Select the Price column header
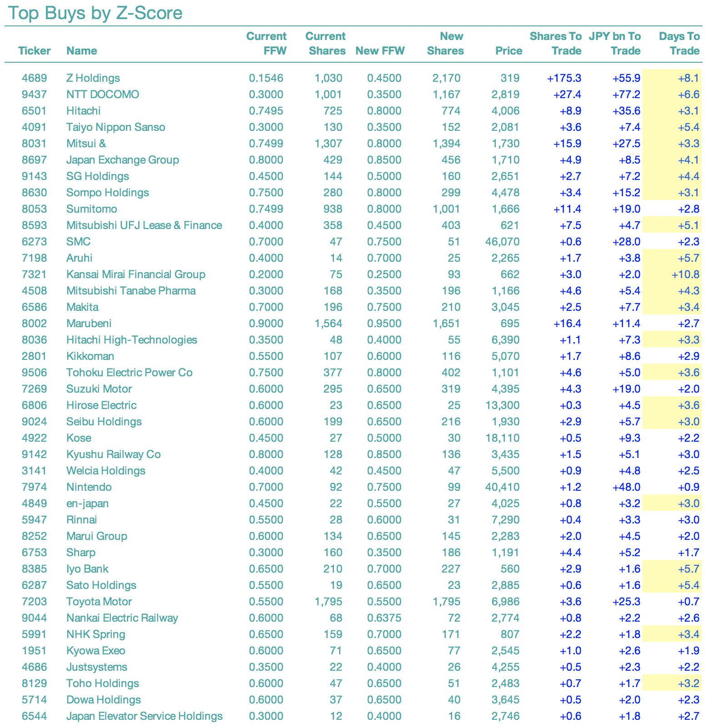This screenshot has width=708, height=728. point(509,50)
